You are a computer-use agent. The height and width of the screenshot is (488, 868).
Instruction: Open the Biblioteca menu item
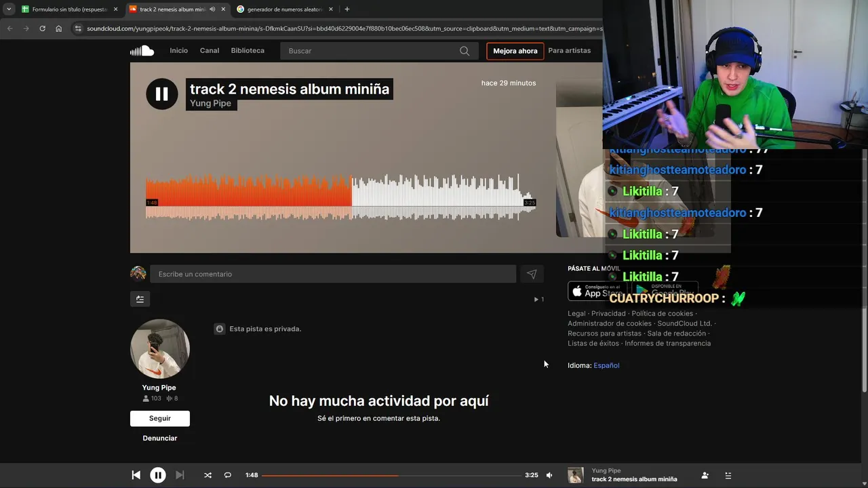pyautogui.click(x=248, y=51)
